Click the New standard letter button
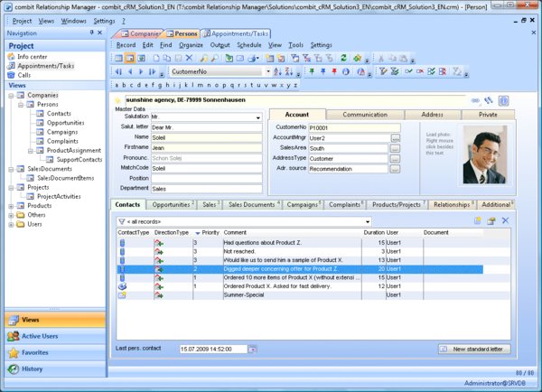542x392 pixels. pos(474,349)
